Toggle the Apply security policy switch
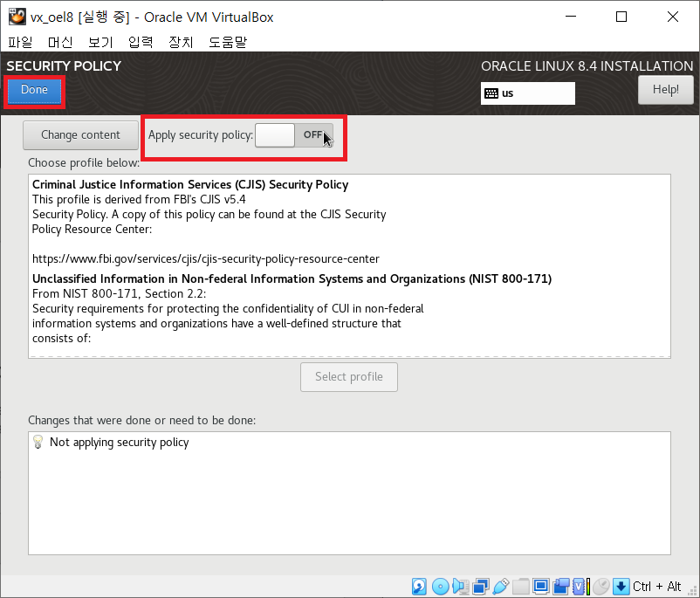The width and height of the screenshot is (700, 598). click(x=294, y=135)
